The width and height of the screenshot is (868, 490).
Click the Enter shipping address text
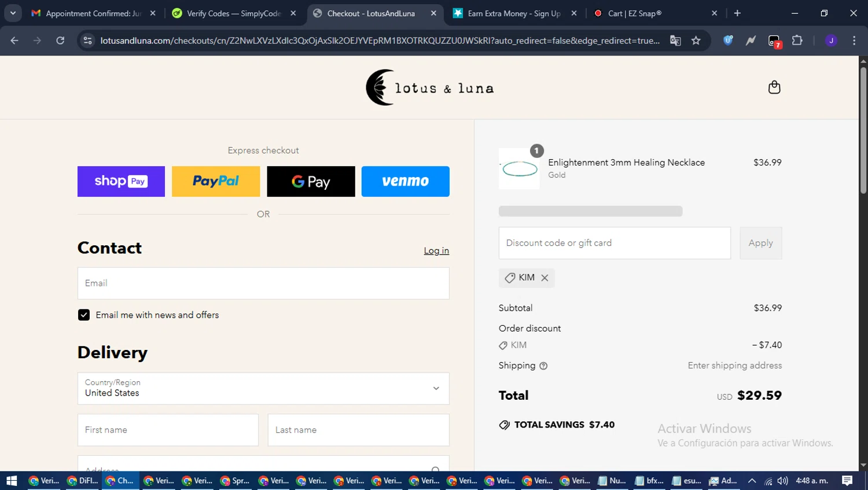pyautogui.click(x=734, y=366)
